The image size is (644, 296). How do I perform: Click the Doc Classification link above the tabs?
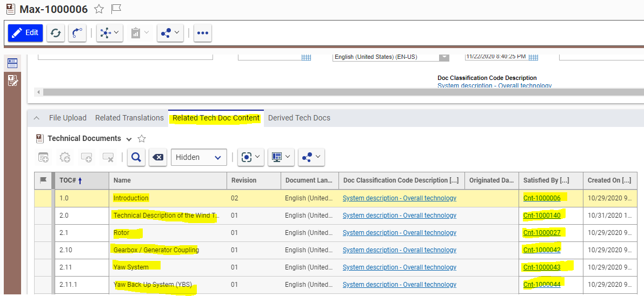click(495, 85)
